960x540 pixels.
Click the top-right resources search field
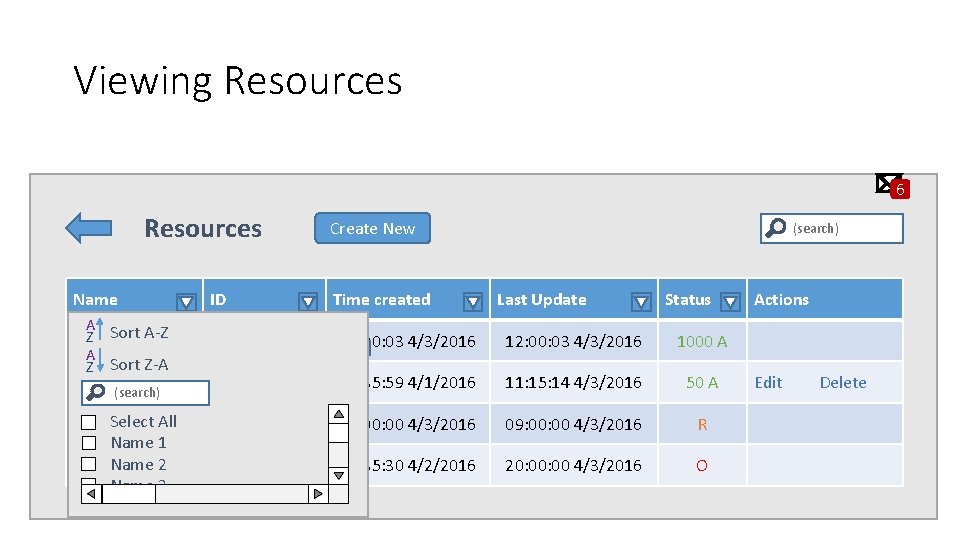843,228
